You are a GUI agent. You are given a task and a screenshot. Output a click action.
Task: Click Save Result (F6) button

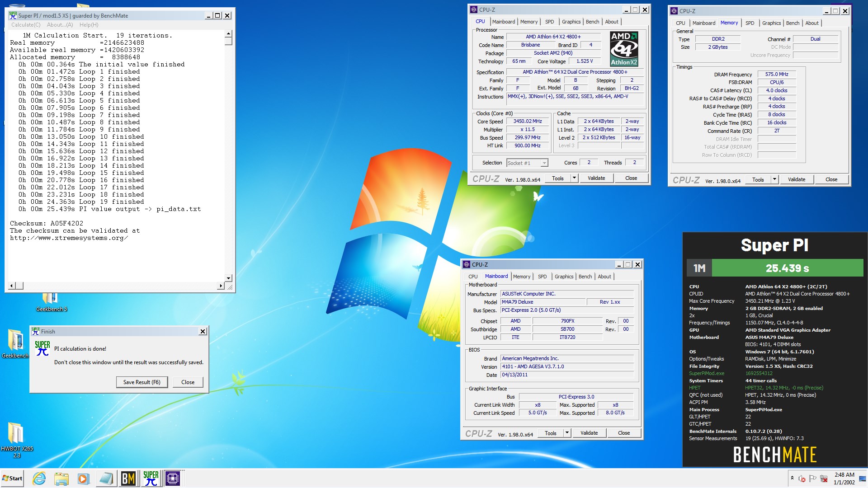[x=142, y=382]
